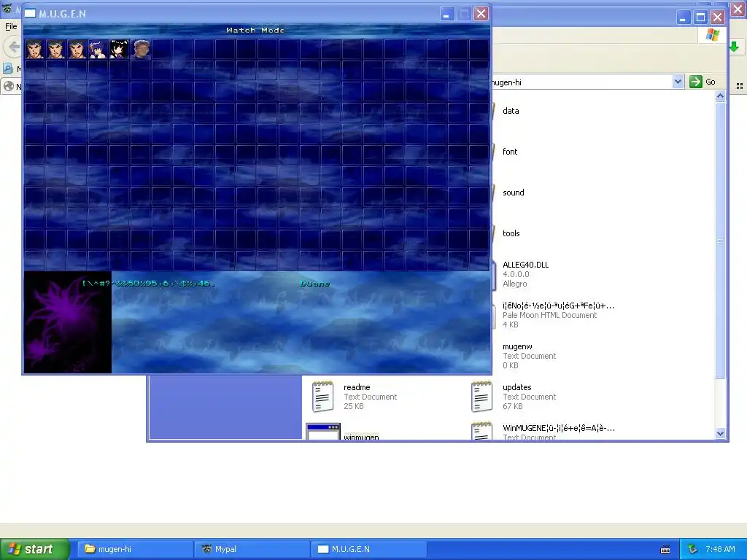This screenshot has width=747, height=560.
Task: Click the purple character preview image
Action: point(68,322)
